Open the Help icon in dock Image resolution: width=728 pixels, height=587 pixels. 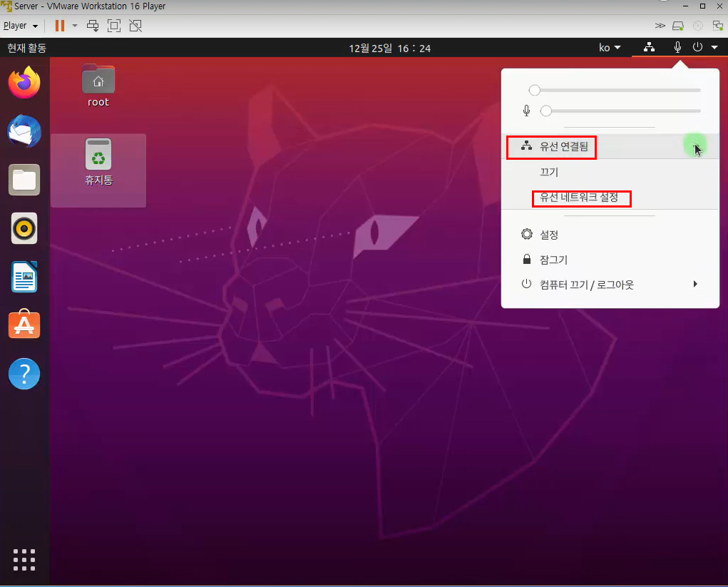click(24, 374)
